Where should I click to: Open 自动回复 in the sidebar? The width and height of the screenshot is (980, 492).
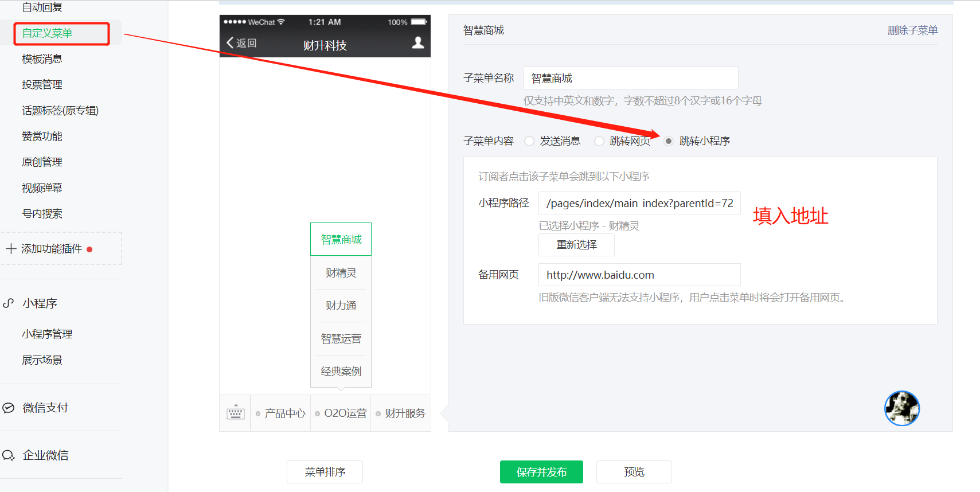tap(42, 7)
